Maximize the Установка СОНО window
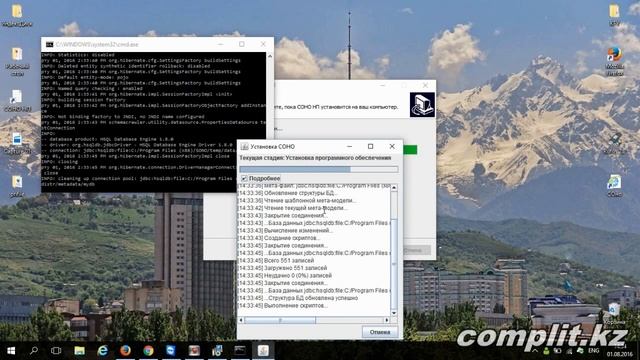This screenshot has width=640, height=360. [x=370, y=146]
